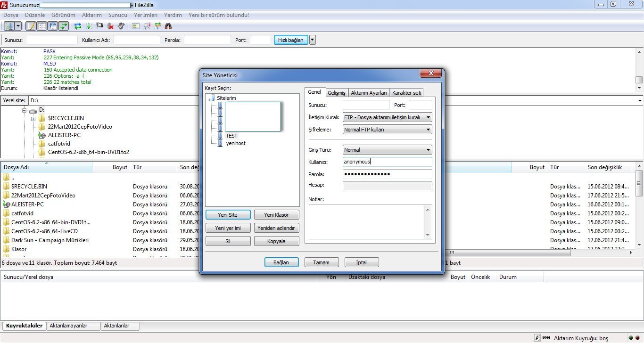Click the reconnect to last server icon

coord(121,26)
